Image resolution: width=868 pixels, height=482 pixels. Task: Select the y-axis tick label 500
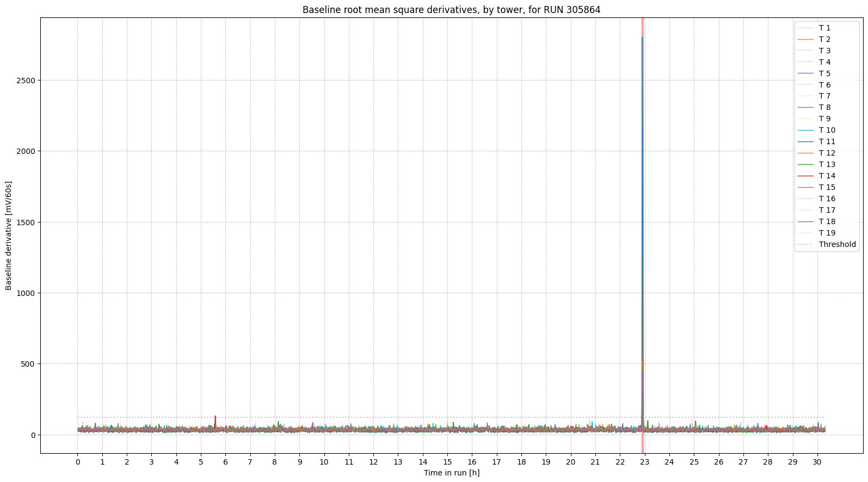[x=27, y=364]
